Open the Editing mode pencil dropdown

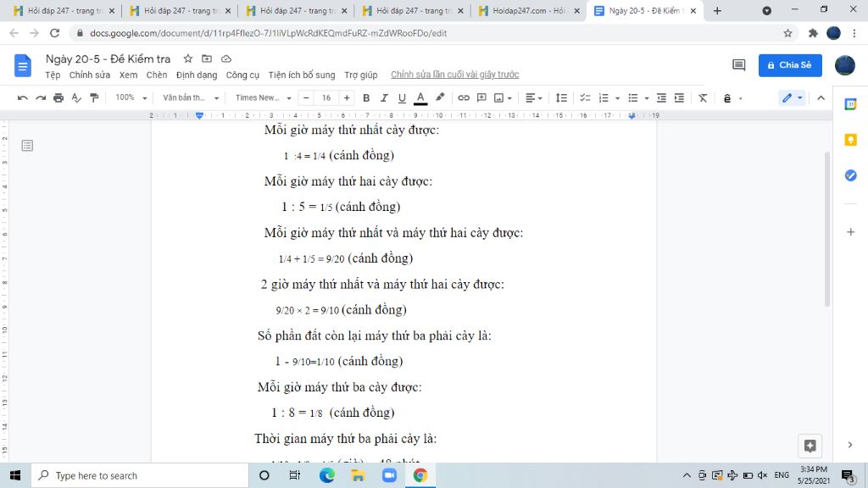(792, 98)
